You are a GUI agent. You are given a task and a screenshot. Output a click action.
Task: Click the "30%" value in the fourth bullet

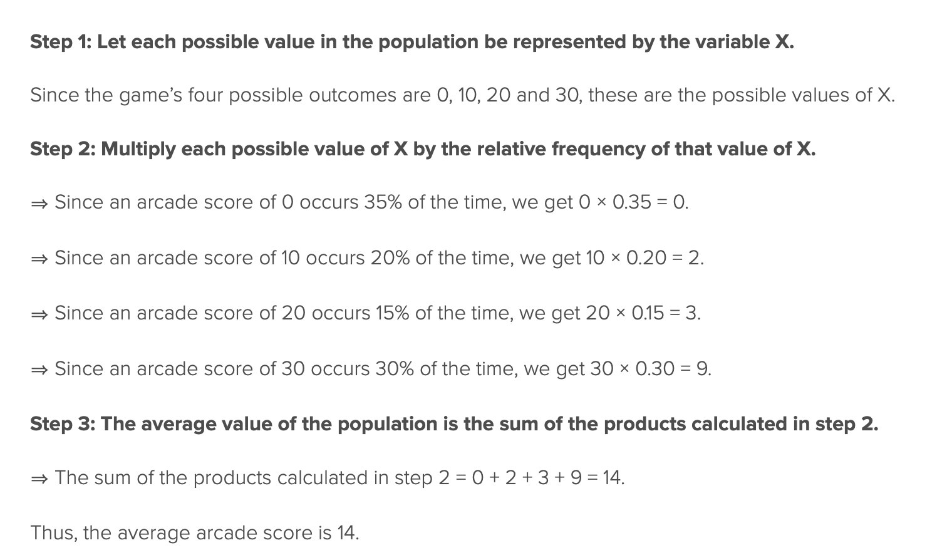click(x=395, y=369)
